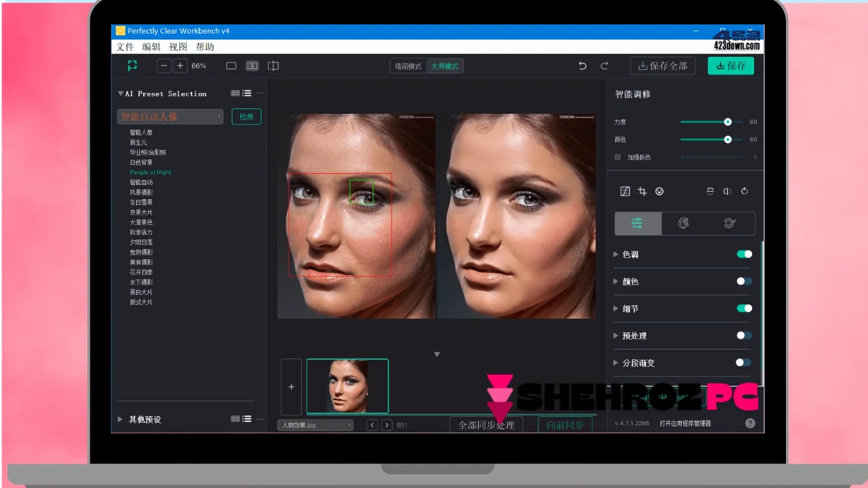Select the finishing palette tab icon
The height and width of the screenshot is (488, 868).
pos(730,223)
